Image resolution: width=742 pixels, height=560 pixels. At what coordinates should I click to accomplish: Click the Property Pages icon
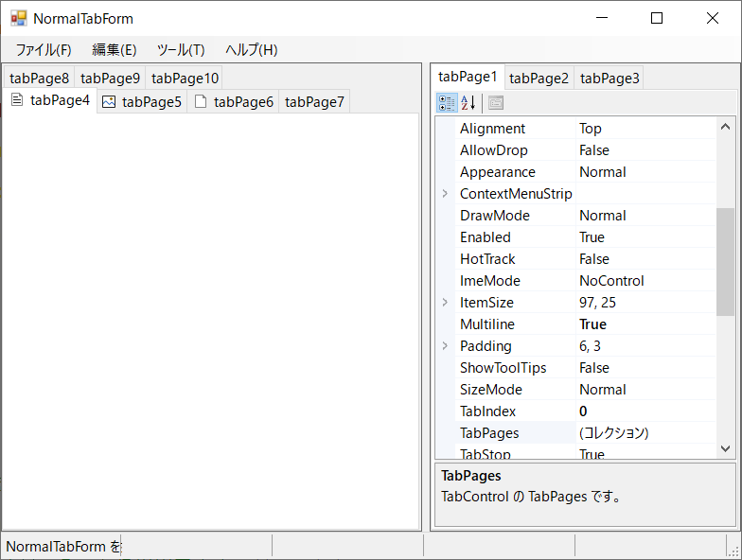496,103
